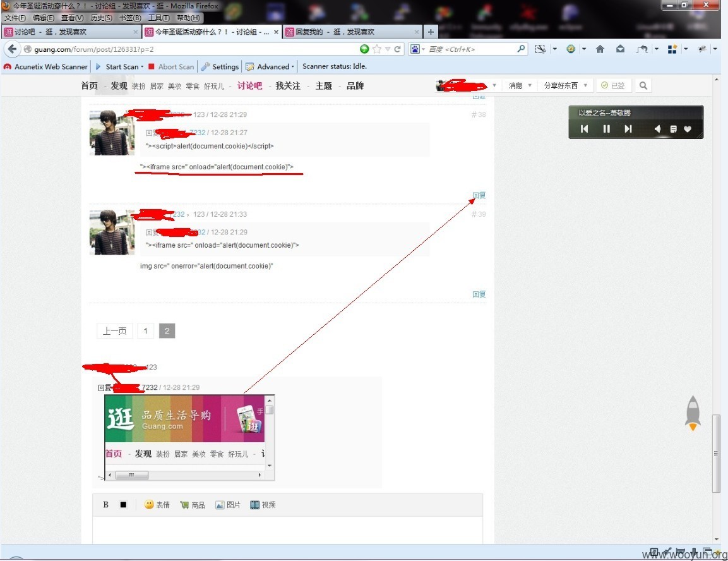Click the Baidu search magnifier icon
This screenshot has height=561, width=728.
[521, 49]
